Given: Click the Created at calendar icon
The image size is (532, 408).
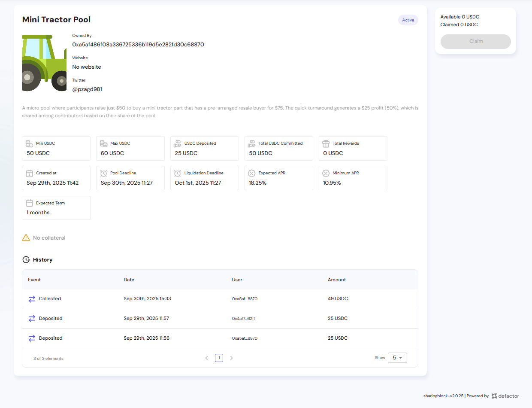Looking at the screenshot, I should tap(29, 174).
